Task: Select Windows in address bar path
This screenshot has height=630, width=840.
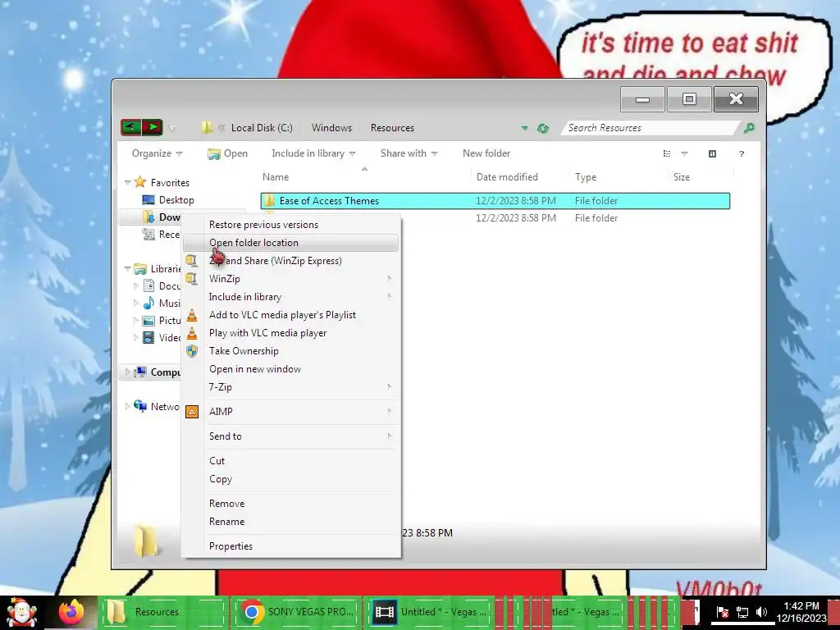Action: click(x=331, y=128)
